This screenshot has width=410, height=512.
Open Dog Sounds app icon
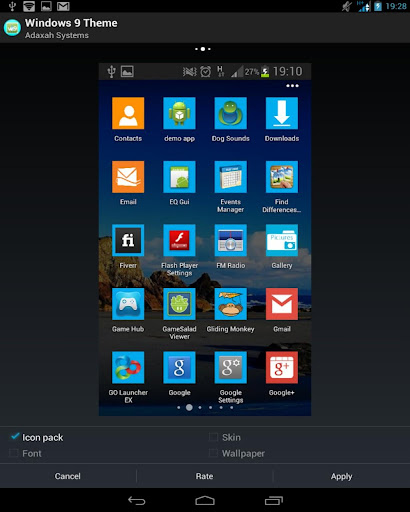click(231, 113)
